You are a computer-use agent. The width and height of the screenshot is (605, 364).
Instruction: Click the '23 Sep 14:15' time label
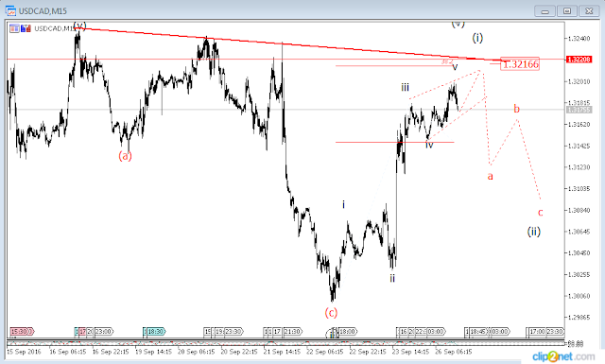pyautogui.click(x=410, y=352)
